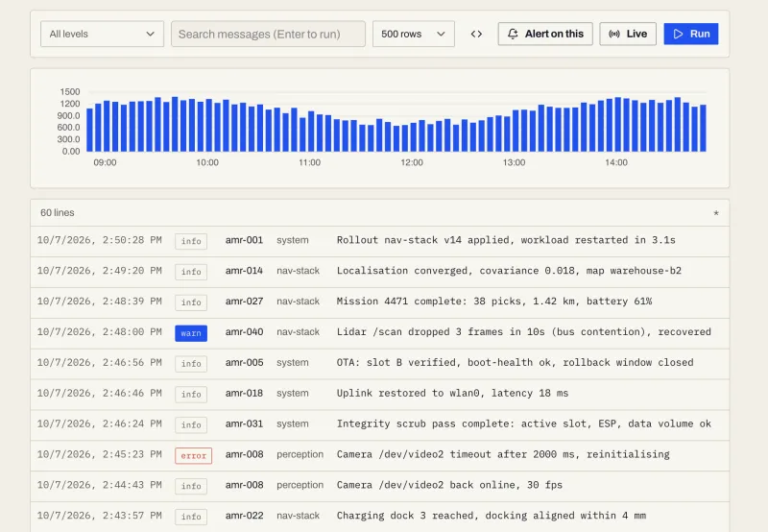Select the Camera /dev/video2 timeout message
The width and height of the screenshot is (768, 532).
pos(503,454)
